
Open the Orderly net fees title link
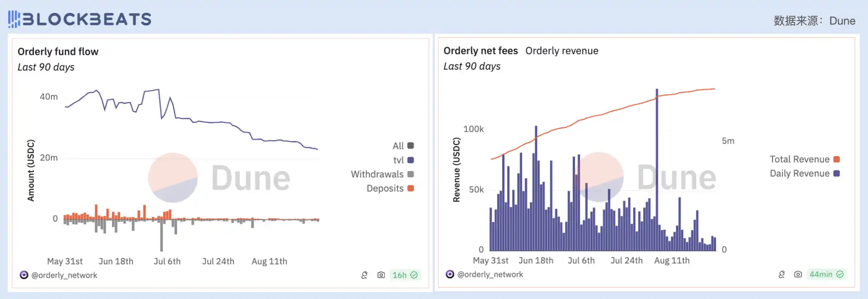480,51
